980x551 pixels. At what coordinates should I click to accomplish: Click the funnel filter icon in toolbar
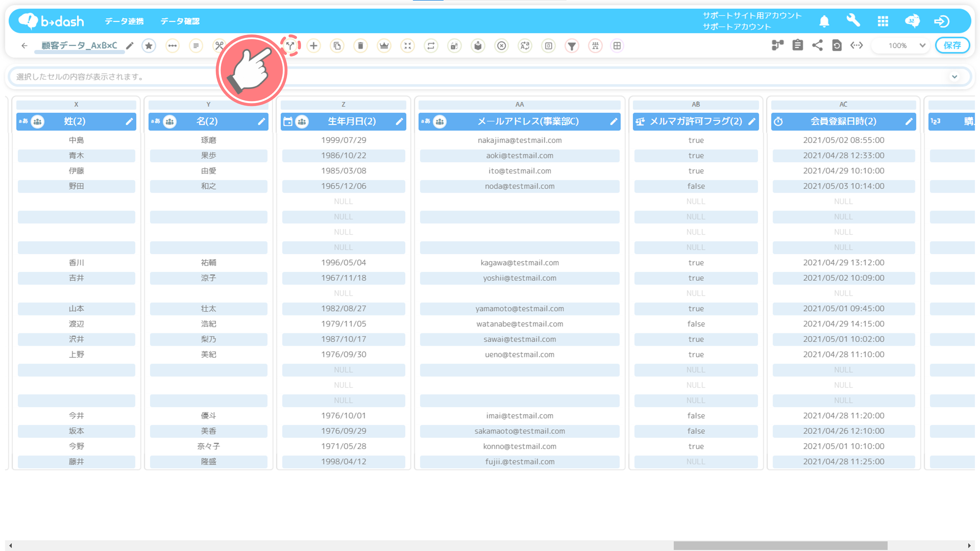tap(572, 46)
